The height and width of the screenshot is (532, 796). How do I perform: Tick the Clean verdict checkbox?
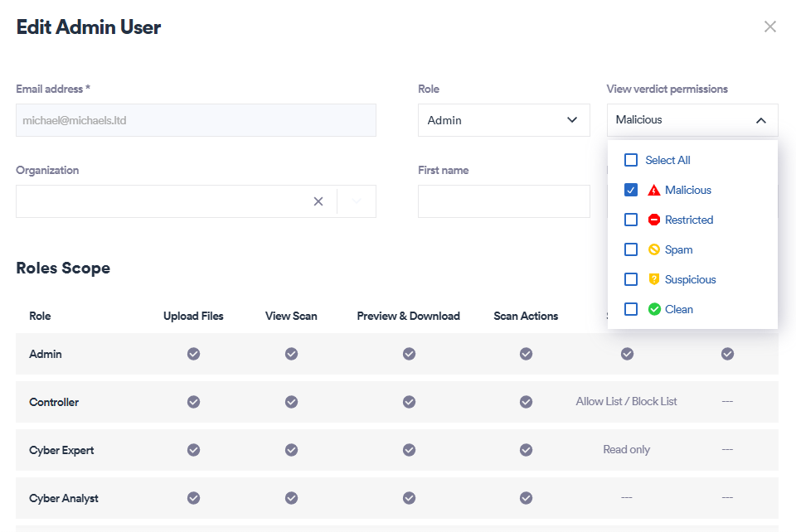click(x=631, y=309)
